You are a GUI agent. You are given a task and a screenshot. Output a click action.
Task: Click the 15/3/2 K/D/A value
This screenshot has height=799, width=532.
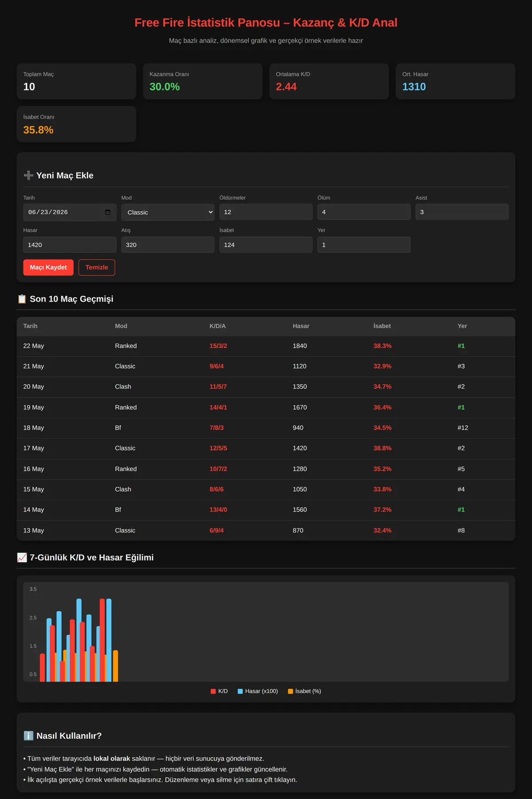219,346
